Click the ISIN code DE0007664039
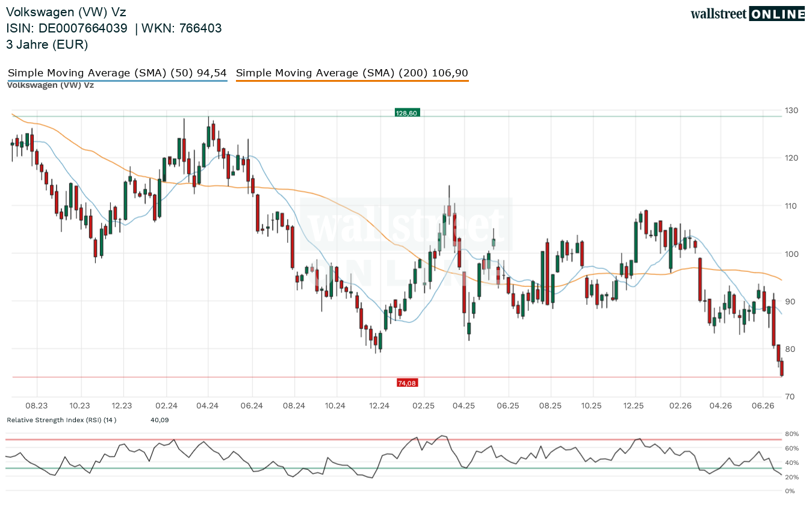 click(83, 28)
